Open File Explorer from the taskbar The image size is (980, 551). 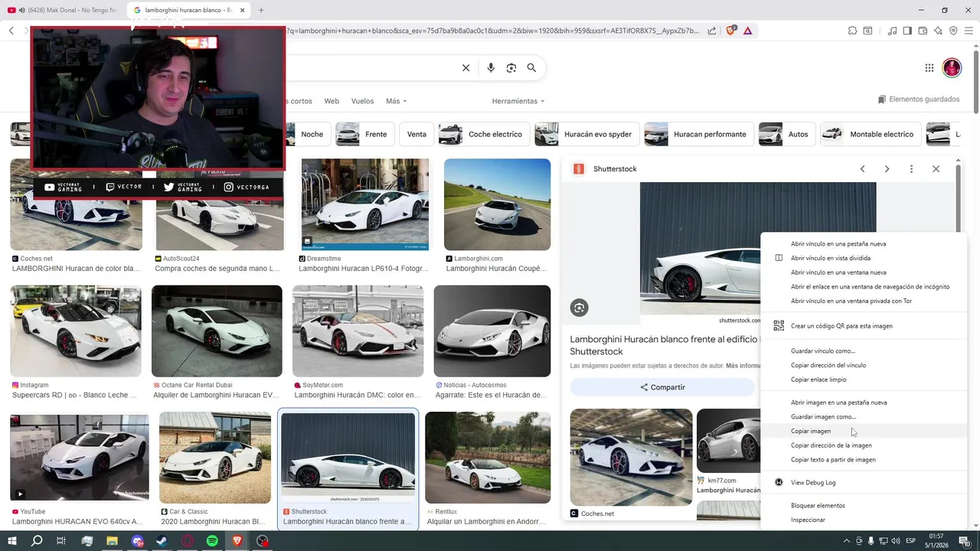pyautogui.click(x=112, y=541)
